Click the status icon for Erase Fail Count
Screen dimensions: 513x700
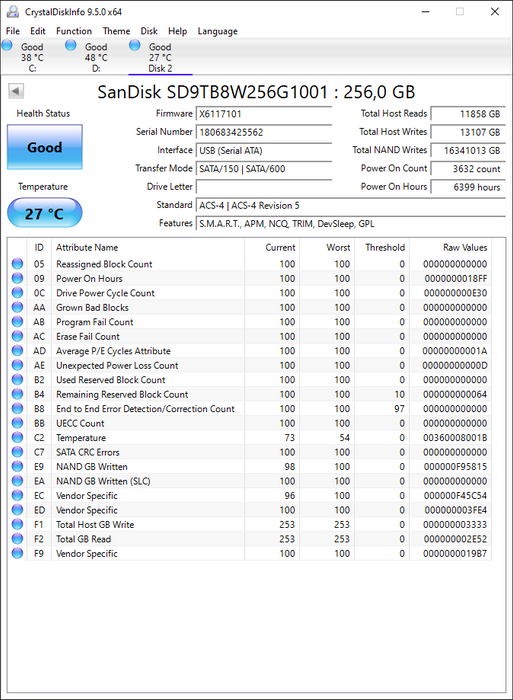17,336
